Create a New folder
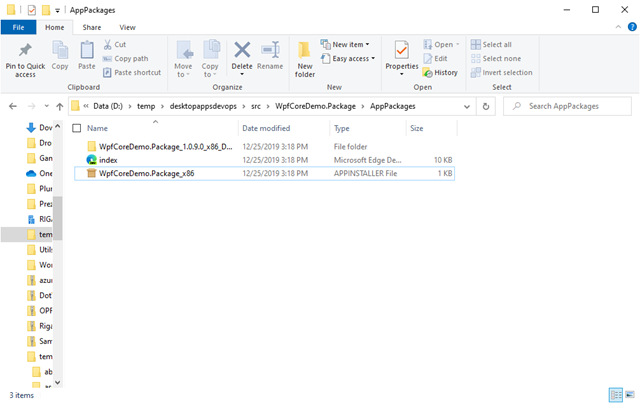Screen dimensions: 640x403 click(305, 59)
